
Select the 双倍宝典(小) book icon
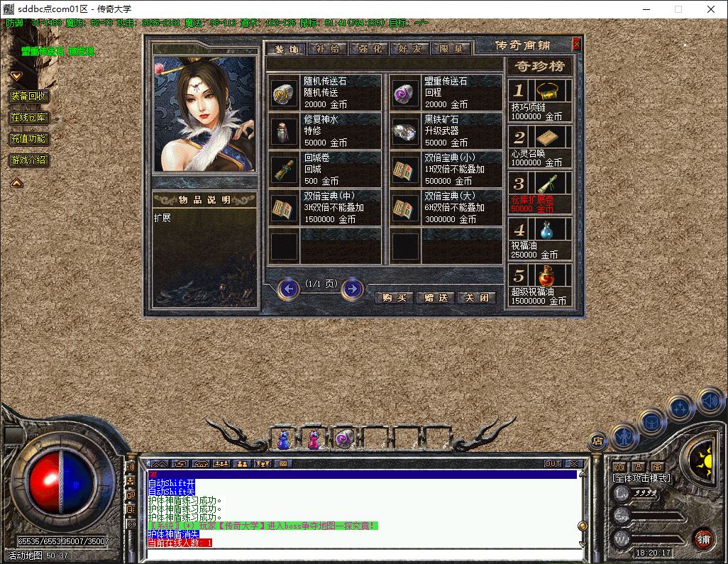click(404, 170)
